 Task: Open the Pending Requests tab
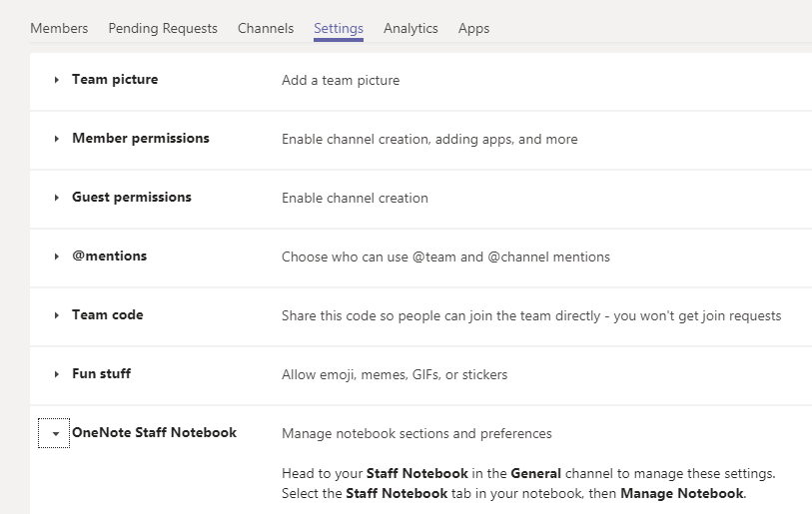pyautogui.click(x=163, y=28)
